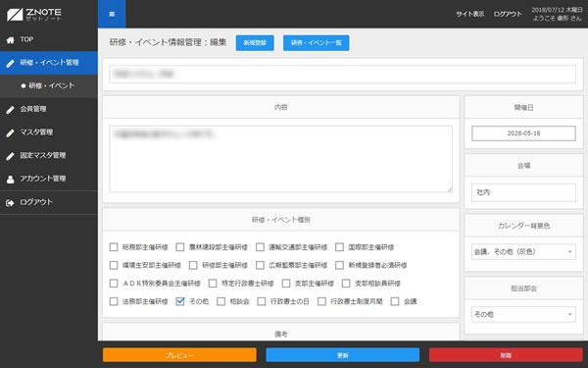
Task: Check 研修部主催研修 checkbox
Action: coord(193,265)
